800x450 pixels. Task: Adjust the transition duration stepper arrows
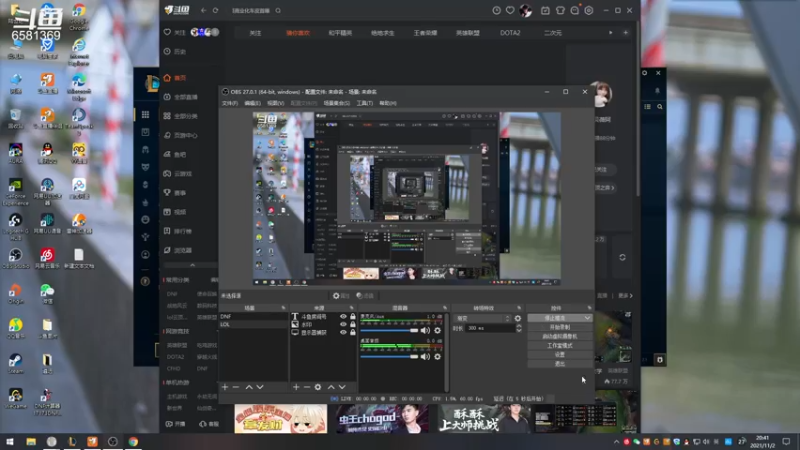click(x=519, y=329)
